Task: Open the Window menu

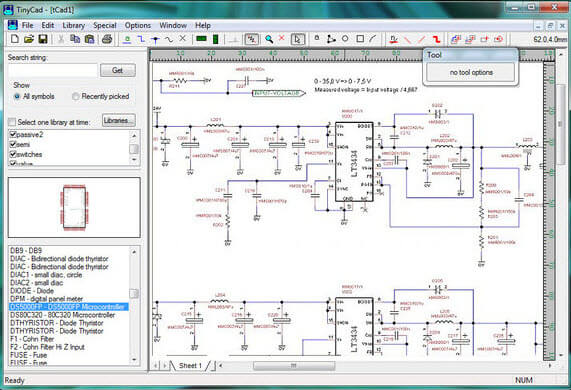Action: [x=173, y=25]
